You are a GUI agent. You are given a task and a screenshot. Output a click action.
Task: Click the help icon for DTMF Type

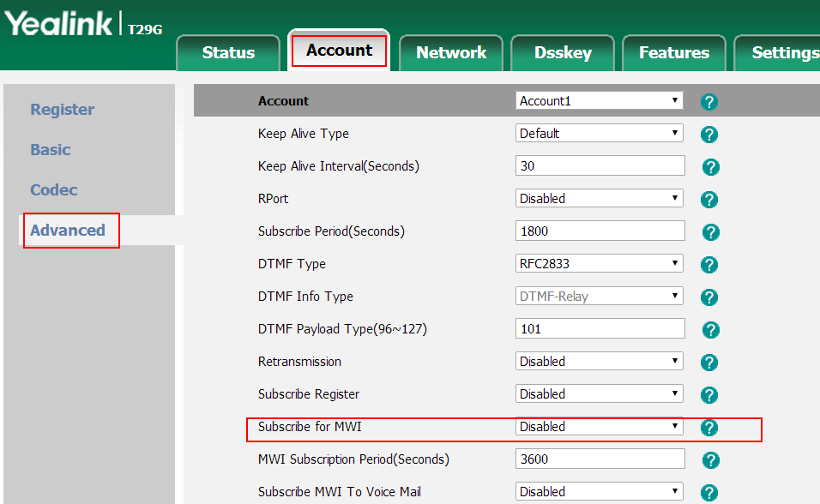pos(709,265)
